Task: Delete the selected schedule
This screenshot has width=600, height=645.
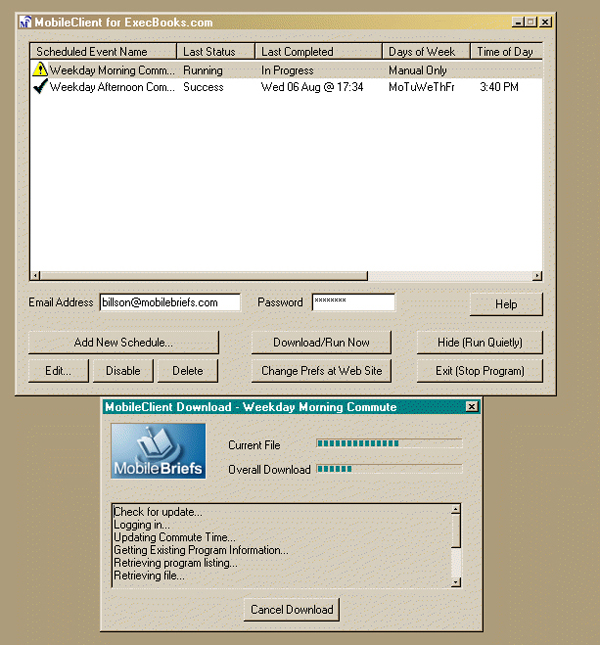Action: point(188,371)
